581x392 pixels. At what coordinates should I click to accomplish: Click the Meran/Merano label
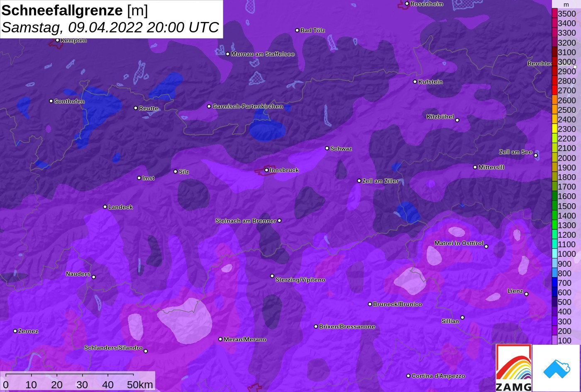click(x=245, y=339)
